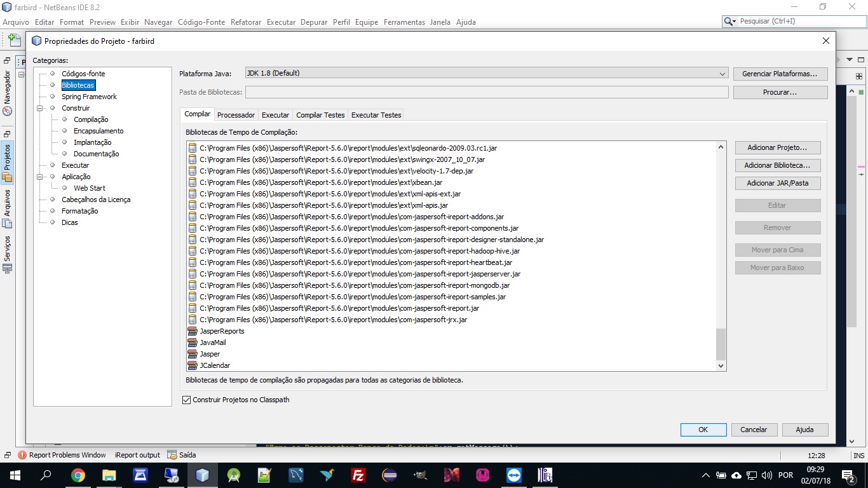Viewport: 868px width, 488px height.
Task: Open the Refatorar menu
Action: (246, 22)
